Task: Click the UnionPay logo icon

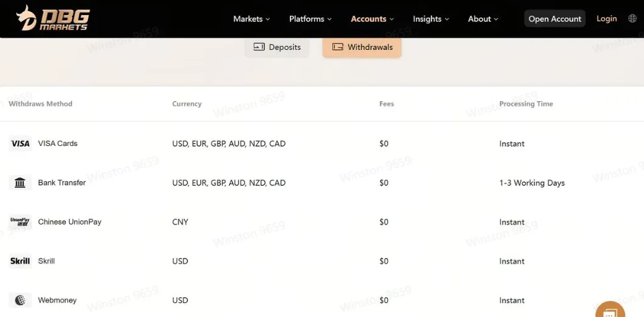Action: [20, 222]
